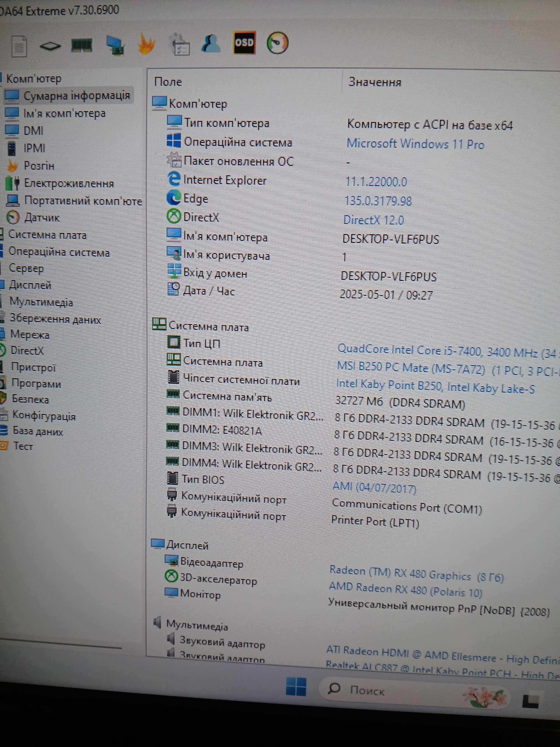The image size is (560, 747).
Task: Select Ім'я комп'ютера in the sidebar
Action: click(64, 113)
